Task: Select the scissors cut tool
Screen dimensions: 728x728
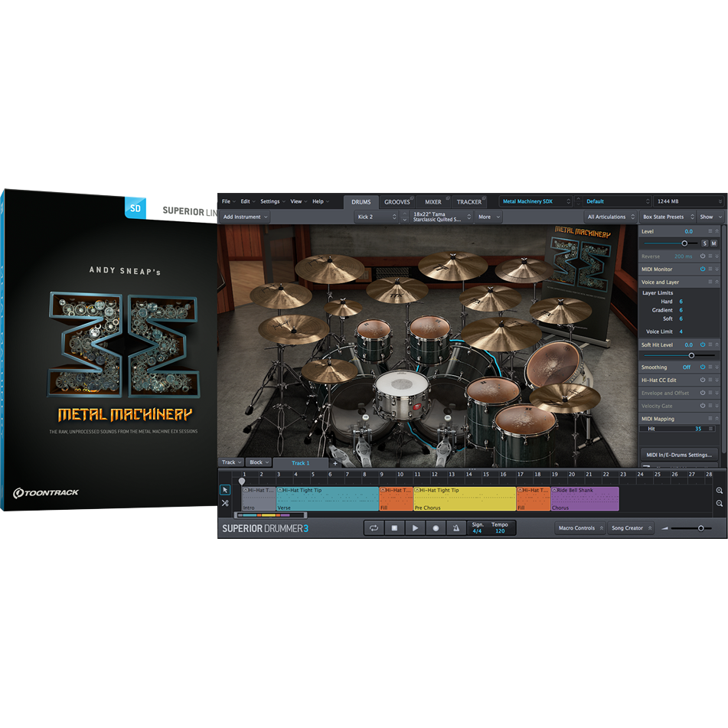Action: (225, 503)
